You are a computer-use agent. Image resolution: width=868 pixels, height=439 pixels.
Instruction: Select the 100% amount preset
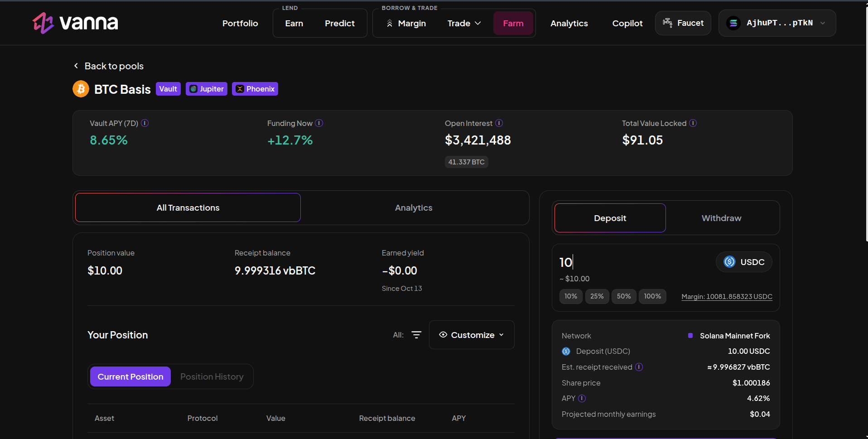point(652,296)
